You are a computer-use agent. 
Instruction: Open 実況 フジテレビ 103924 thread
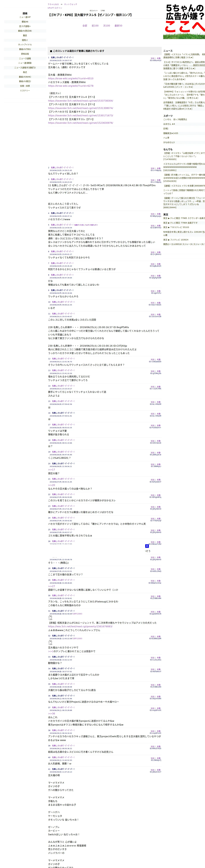pos(176,240)
